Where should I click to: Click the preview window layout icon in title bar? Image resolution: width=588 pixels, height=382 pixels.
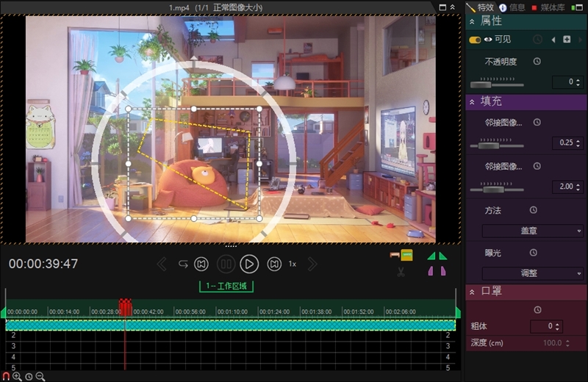click(442, 7)
